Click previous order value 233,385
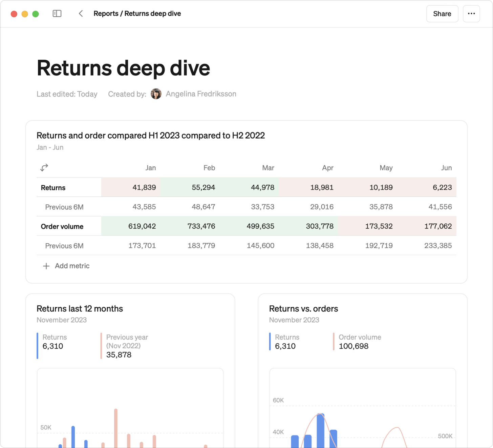The width and height of the screenshot is (493, 448). click(x=438, y=245)
